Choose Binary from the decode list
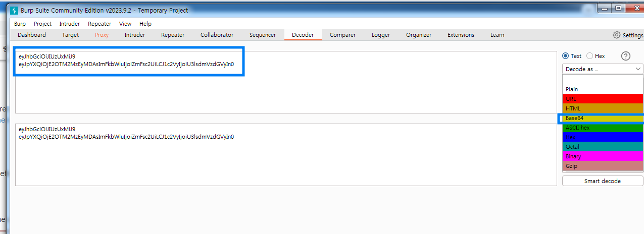This screenshot has width=644, height=234. tap(603, 156)
